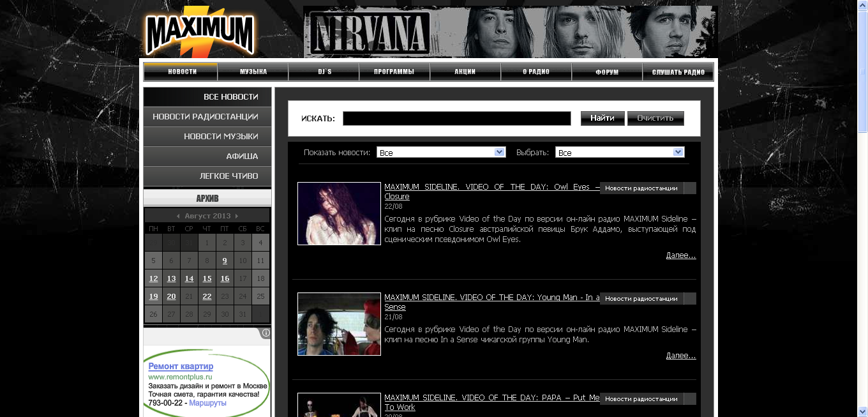Select archive date 19

pyautogui.click(x=153, y=296)
